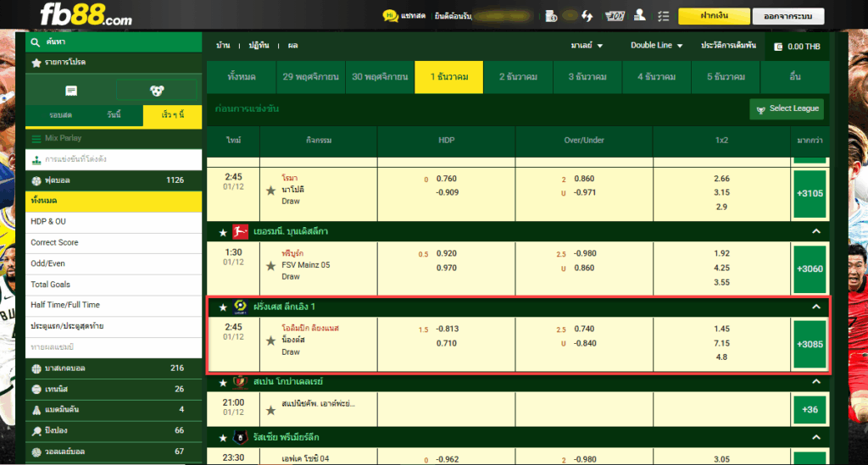
Task: Click the Select League button
Action: [787, 109]
